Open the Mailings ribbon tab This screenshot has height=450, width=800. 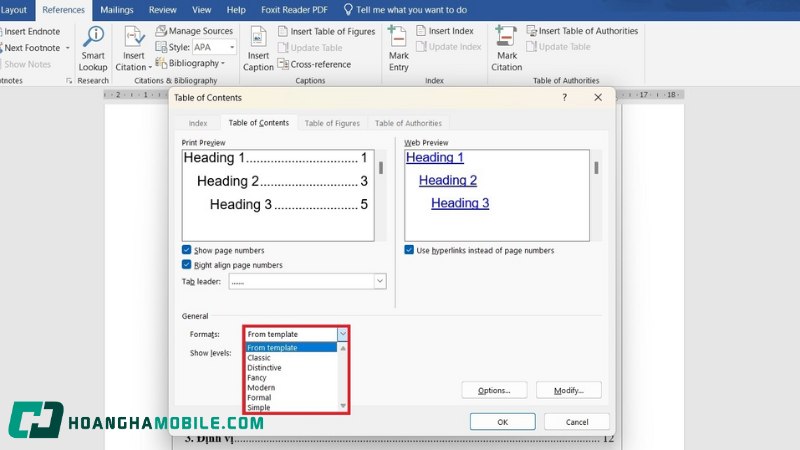117,9
